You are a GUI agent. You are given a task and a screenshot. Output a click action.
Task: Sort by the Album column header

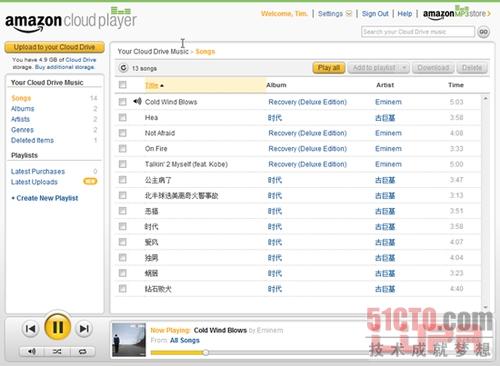tap(276, 85)
